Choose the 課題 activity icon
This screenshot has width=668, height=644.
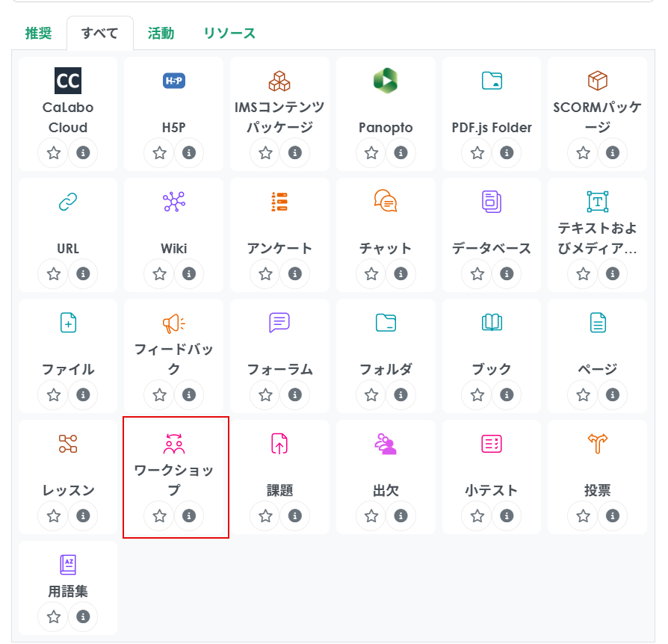coord(279,444)
